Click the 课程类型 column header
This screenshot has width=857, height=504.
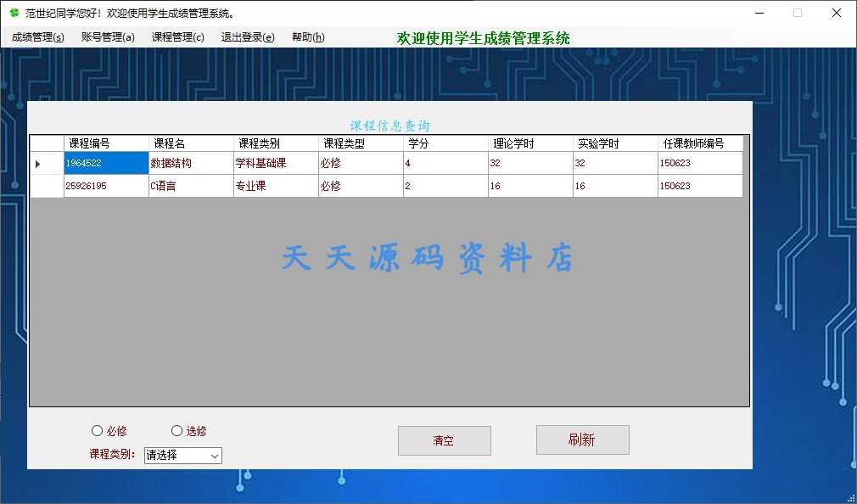(x=361, y=143)
